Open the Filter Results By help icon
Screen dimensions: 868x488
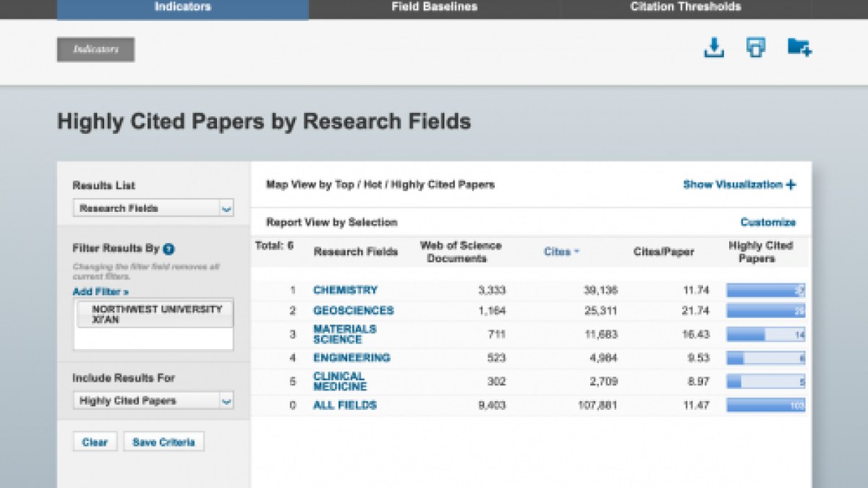click(169, 249)
